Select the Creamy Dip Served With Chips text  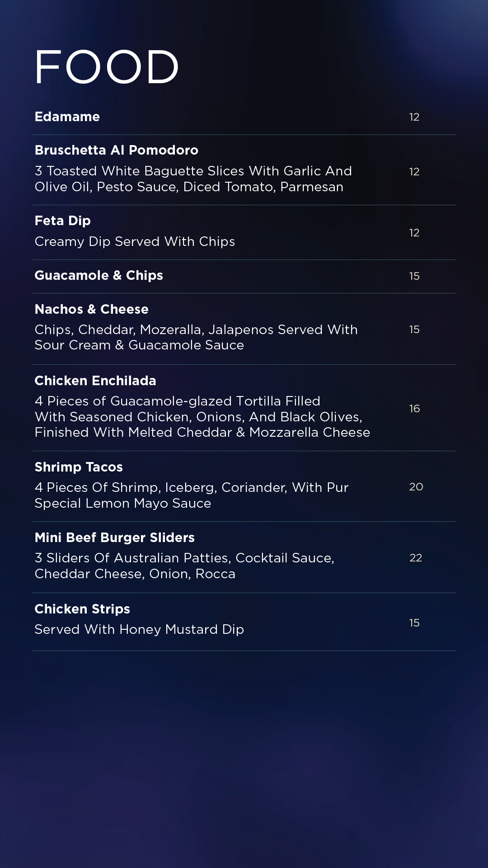pos(135,241)
